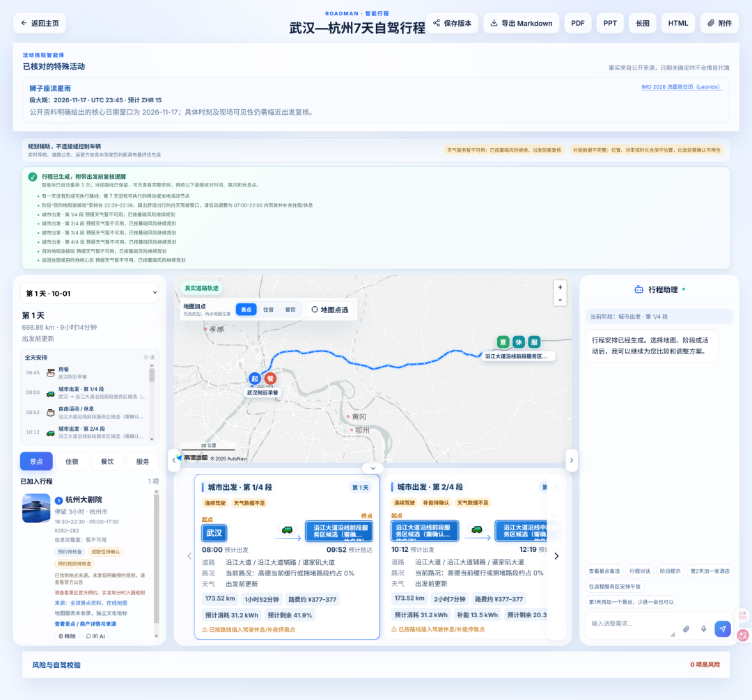Select 餐饮 in map add-point type
The width and height of the screenshot is (752, 700).
coord(290,310)
